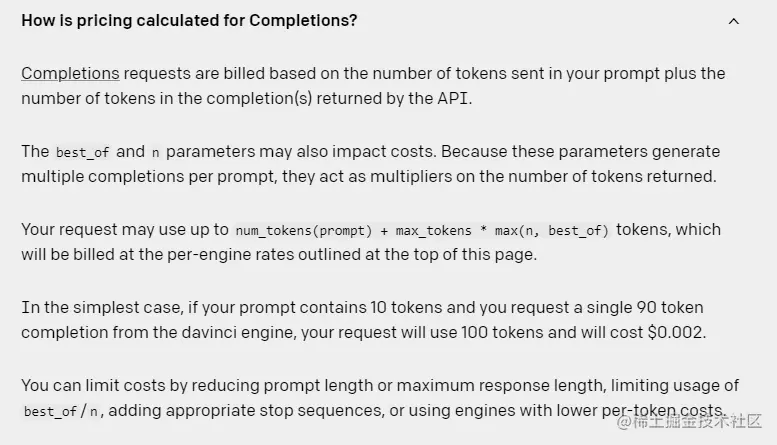The width and height of the screenshot is (777, 445).
Task: Open the underlined Completions link
Action: (70, 73)
